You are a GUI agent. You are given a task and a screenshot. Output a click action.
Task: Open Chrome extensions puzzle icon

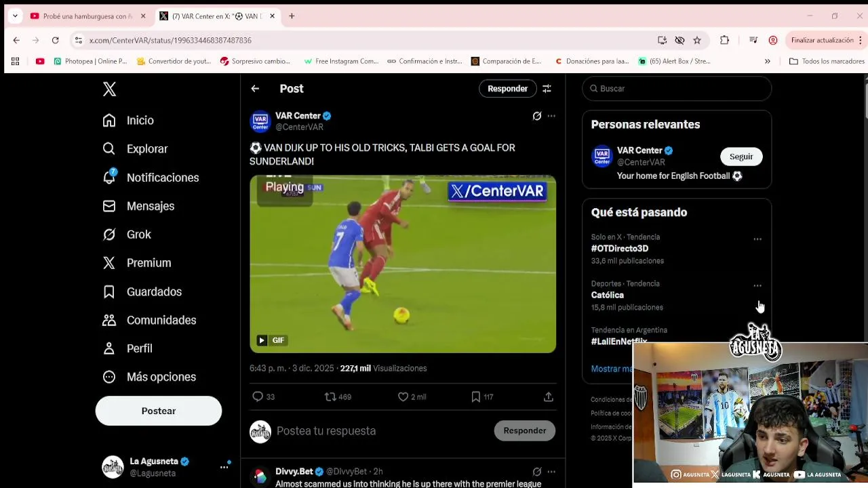724,40
